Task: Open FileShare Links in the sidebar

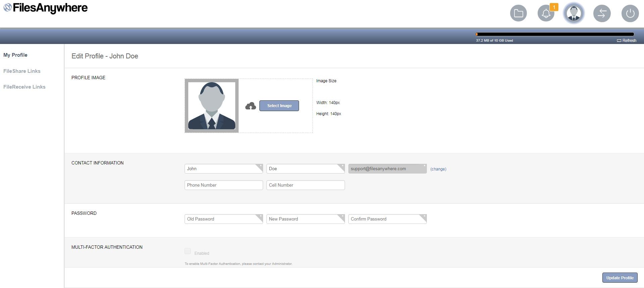Action: (x=22, y=71)
